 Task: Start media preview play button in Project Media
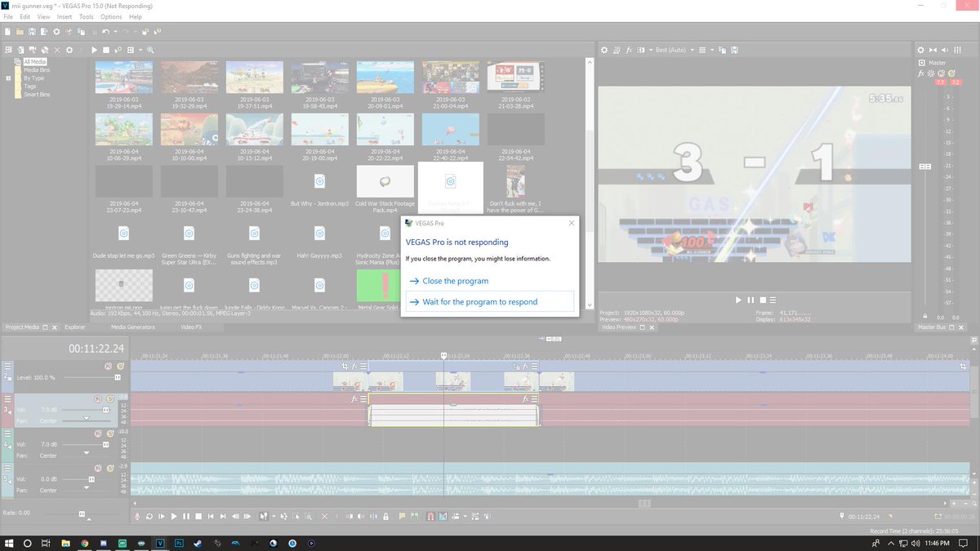(94, 50)
